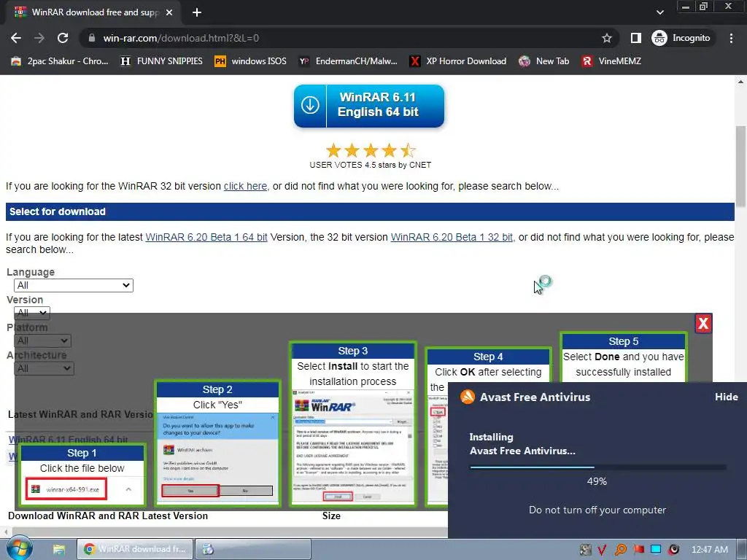
Task: Click the address bar URL
Action: (x=181, y=38)
